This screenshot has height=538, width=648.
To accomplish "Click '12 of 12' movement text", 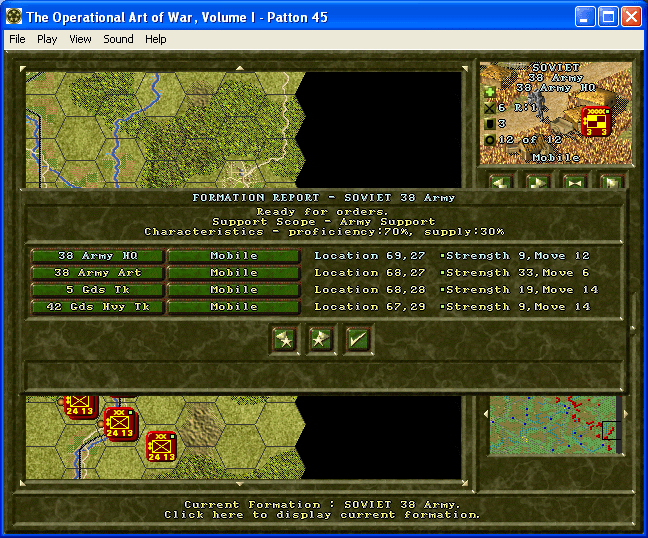I will point(530,140).
